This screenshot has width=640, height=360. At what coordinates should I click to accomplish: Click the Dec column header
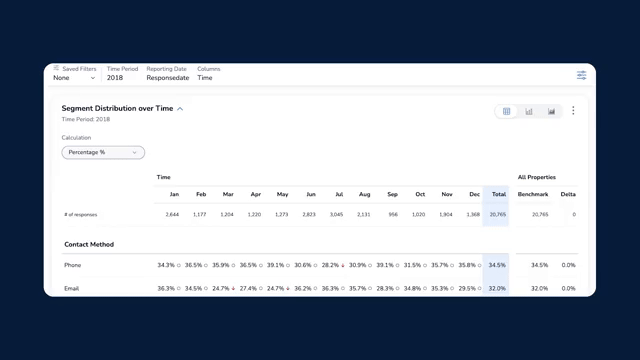tap(475, 194)
